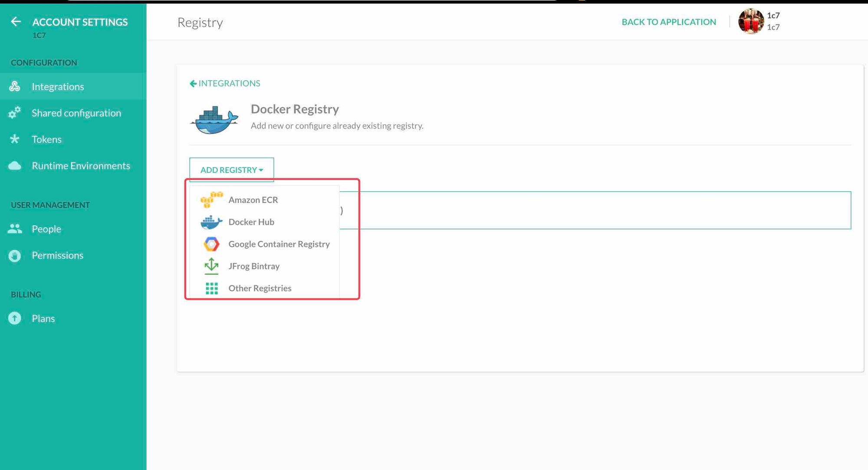Click the back arrow beside Account Settings
Viewport: 868px width, 470px height.
(x=16, y=22)
